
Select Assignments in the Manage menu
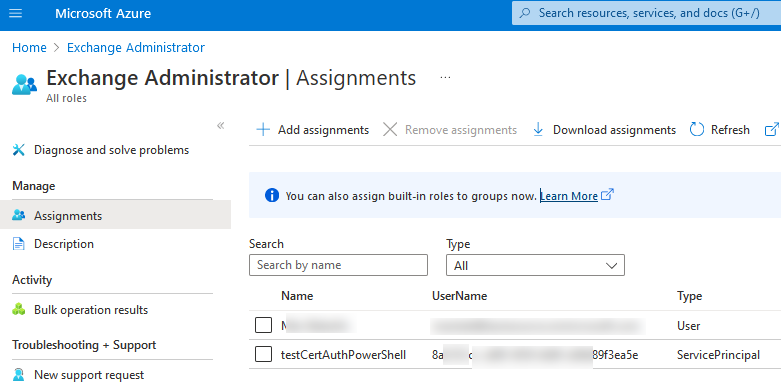coord(116,215)
